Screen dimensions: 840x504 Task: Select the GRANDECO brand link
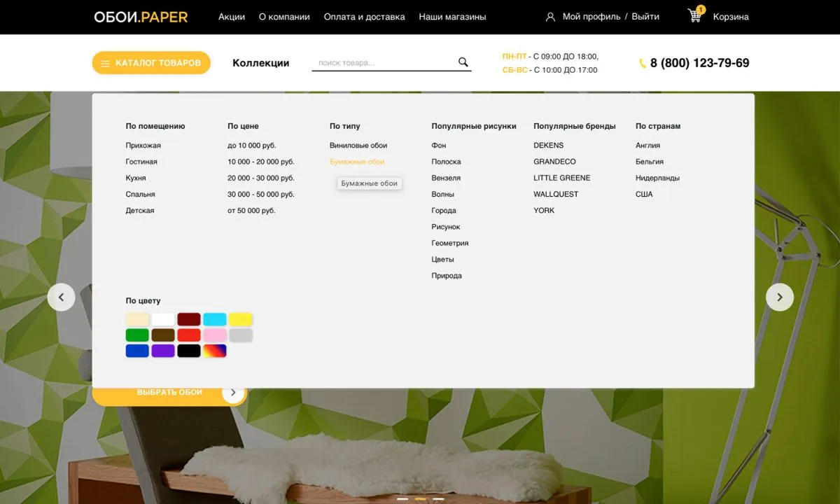click(x=554, y=162)
